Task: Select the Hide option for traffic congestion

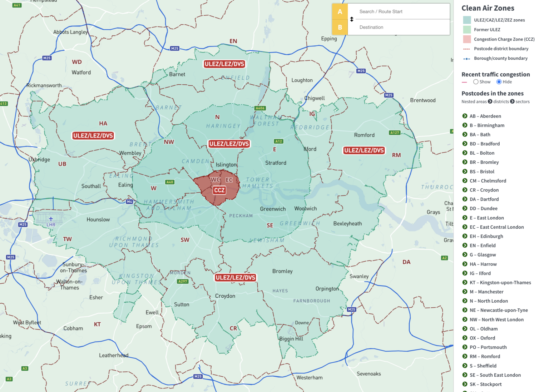Action: (499, 82)
